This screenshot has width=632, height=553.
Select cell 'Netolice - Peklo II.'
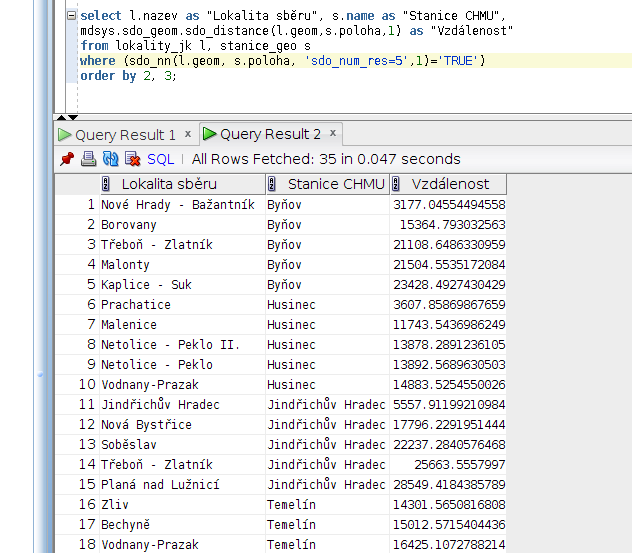pyautogui.click(x=183, y=345)
